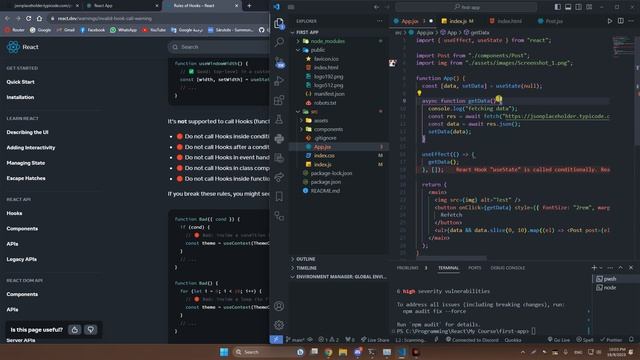This screenshot has height=360, width=640.
Task: Open the Manage gear menu in VS Code
Action: point(279,325)
